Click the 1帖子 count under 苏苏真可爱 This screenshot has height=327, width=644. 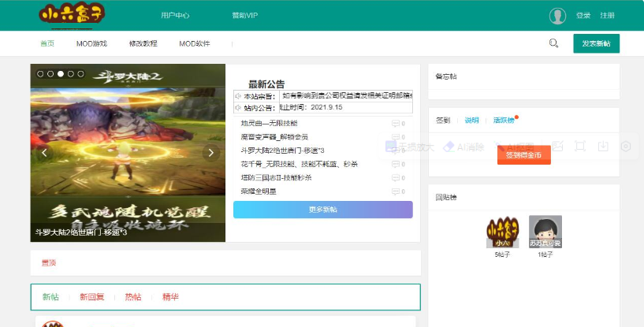coord(545,255)
